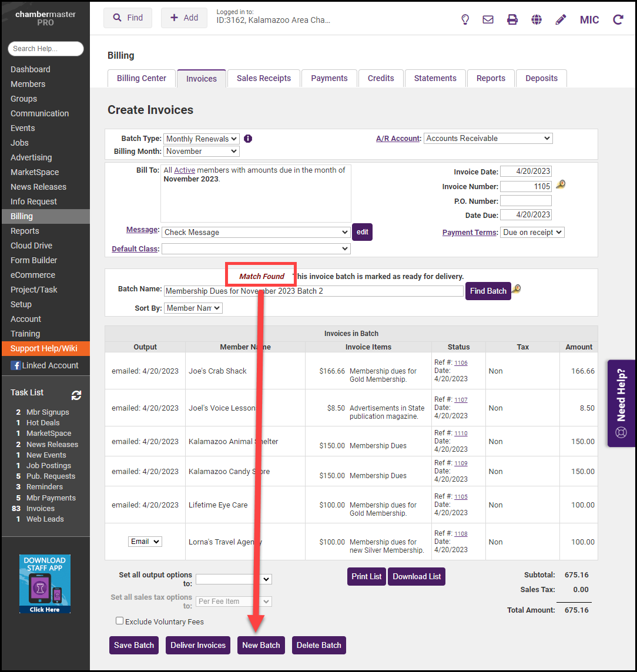637x672 pixels.
Task: Switch to the Sales Receipts tab
Action: pyautogui.click(x=263, y=78)
